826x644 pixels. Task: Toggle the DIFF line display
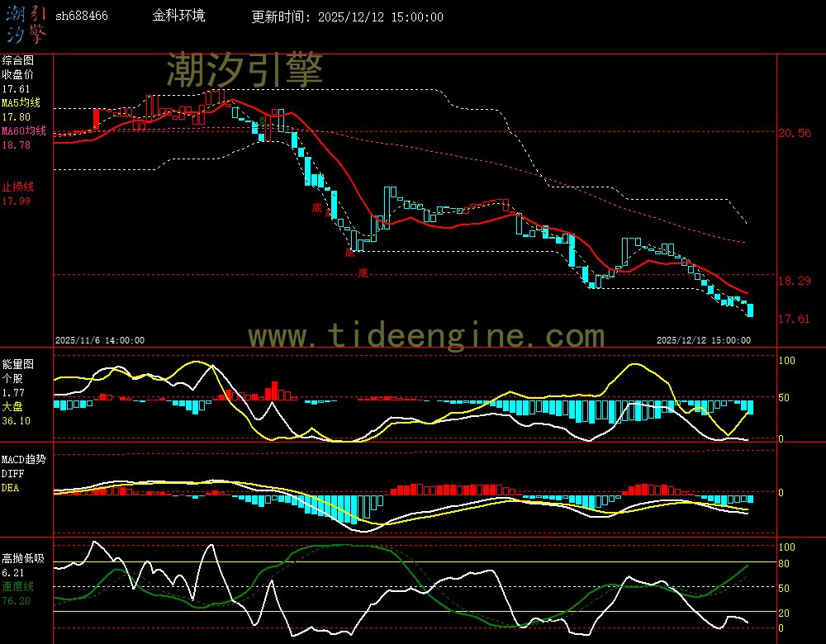pos(12,473)
